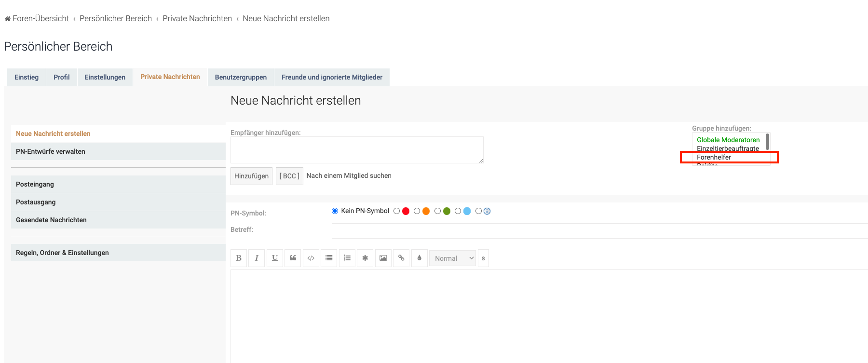The height and width of the screenshot is (363, 868).
Task: Select the 'Kein PN-Symbol' radio button
Action: 335,211
